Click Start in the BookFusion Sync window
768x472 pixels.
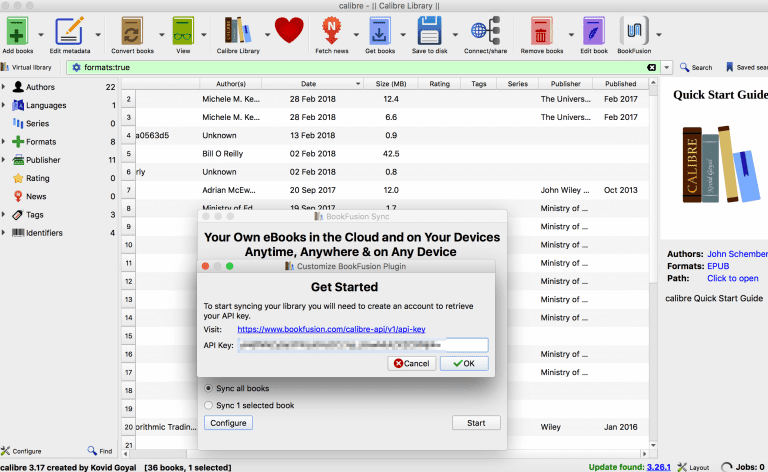476,423
